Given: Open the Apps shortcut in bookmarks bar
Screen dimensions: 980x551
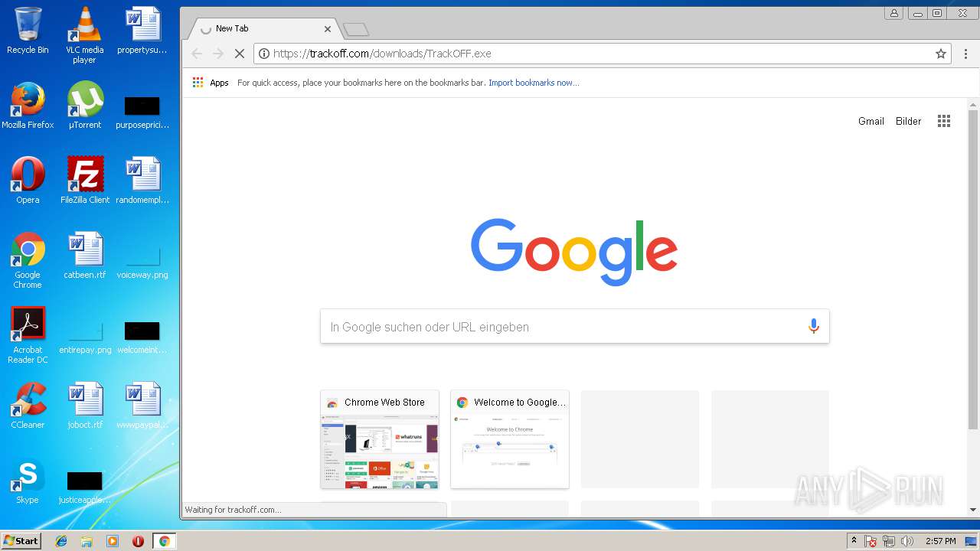Looking at the screenshot, I should (x=211, y=83).
